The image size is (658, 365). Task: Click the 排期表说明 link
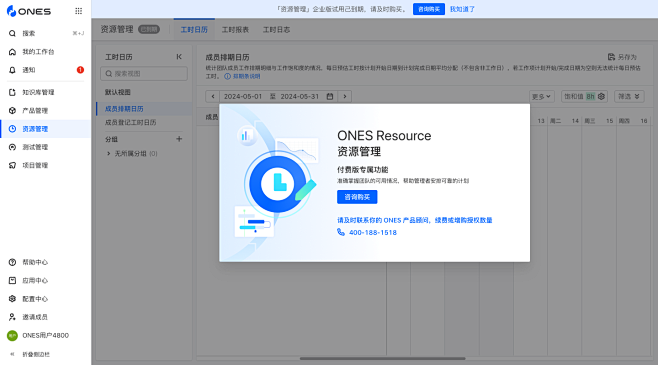point(246,76)
